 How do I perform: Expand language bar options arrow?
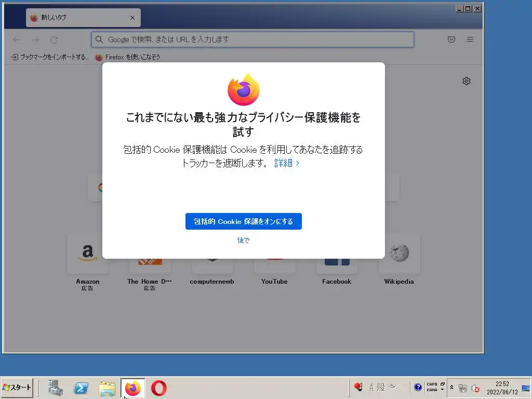pos(443,390)
